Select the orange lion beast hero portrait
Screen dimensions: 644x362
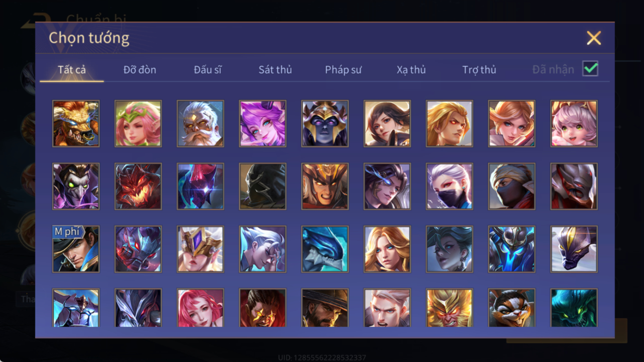(x=76, y=124)
